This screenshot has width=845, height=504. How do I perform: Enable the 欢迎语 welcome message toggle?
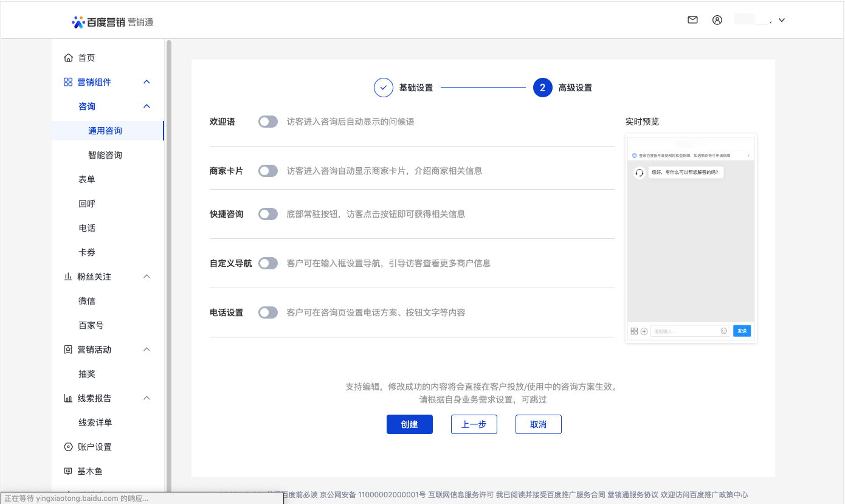(267, 121)
